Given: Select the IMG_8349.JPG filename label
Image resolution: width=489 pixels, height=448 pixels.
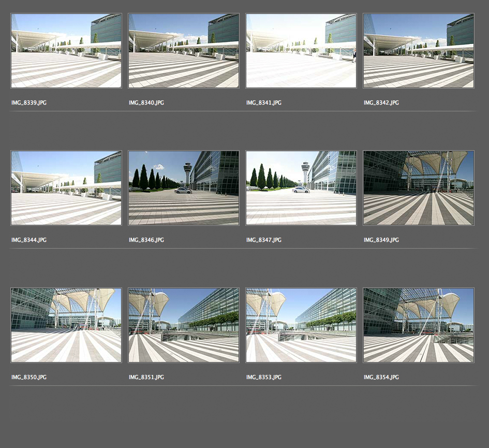Looking at the screenshot, I should [x=381, y=240].
